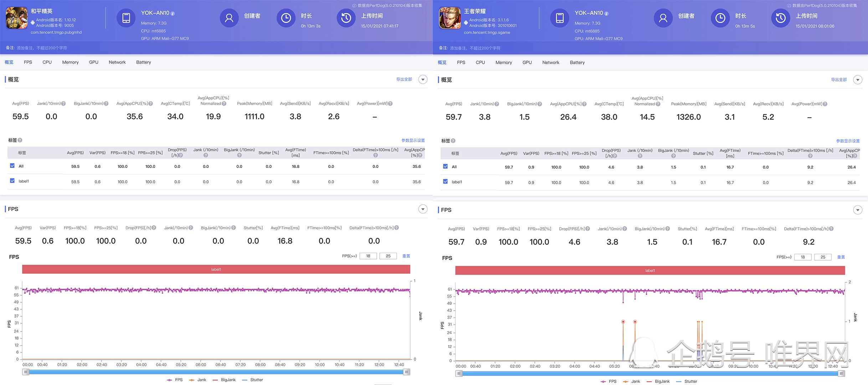Click the 备注 notes field in right report
The width and height of the screenshot is (868, 385).
(475, 48)
